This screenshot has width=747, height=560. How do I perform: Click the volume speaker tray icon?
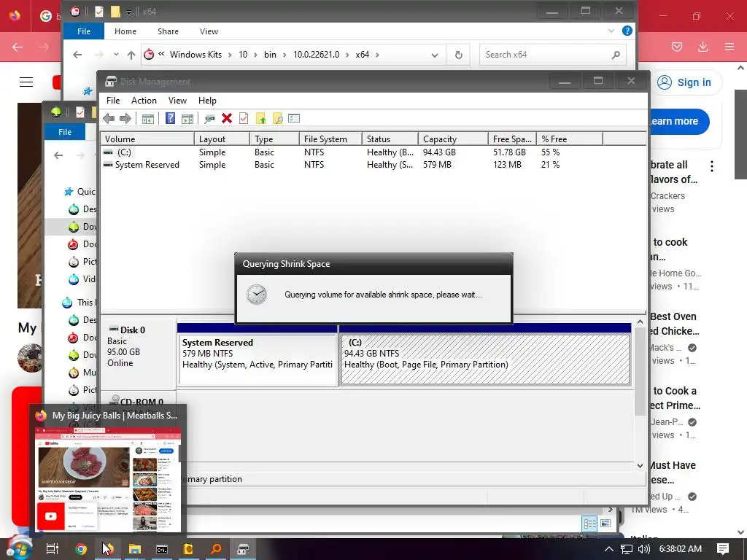coord(643,549)
